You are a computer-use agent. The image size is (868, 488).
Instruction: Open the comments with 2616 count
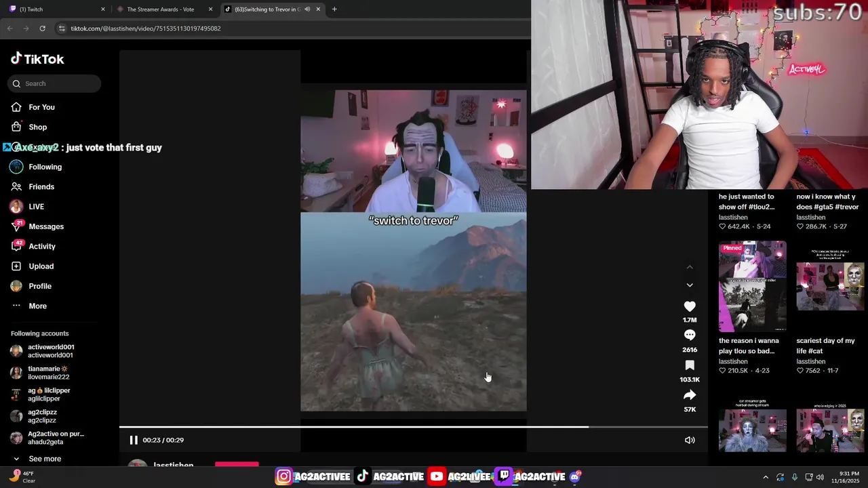coord(690,335)
